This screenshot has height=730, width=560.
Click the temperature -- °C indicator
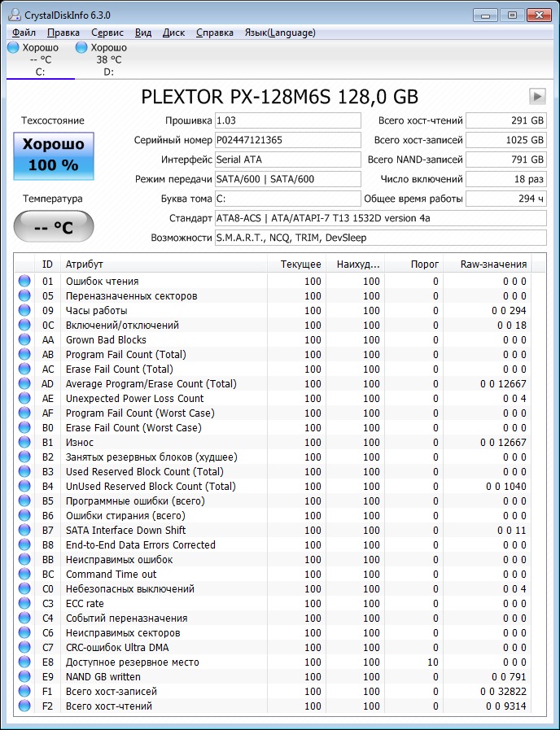click(54, 227)
